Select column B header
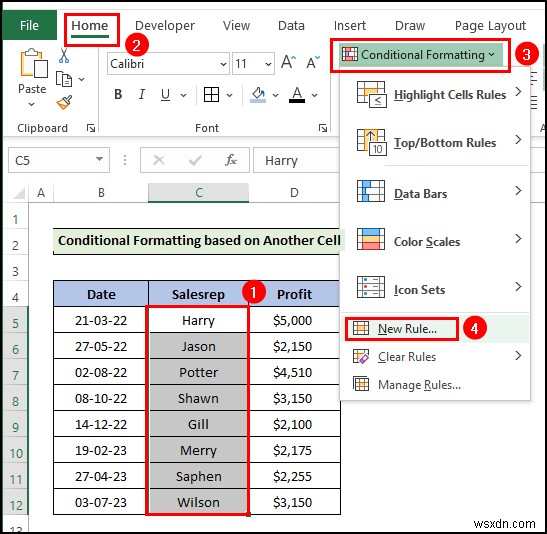Image resolution: width=547 pixels, height=534 pixels. pyautogui.click(x=101, y=193)
